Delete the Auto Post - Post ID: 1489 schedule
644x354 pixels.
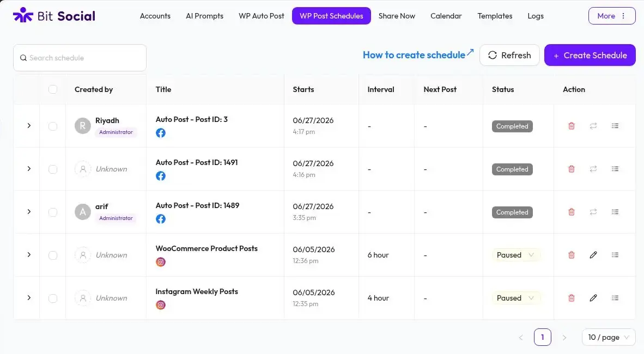point(572,212)
